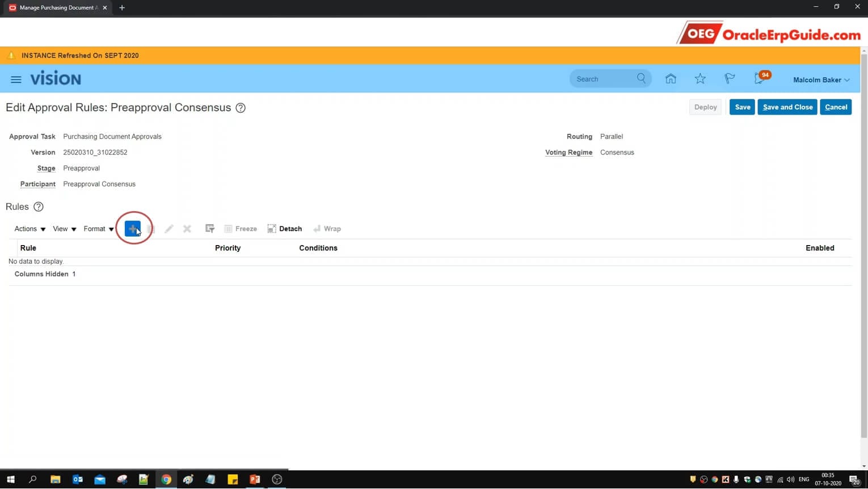
Task: Open the recorder app in taskbar
Action: (x=277, y=479)
